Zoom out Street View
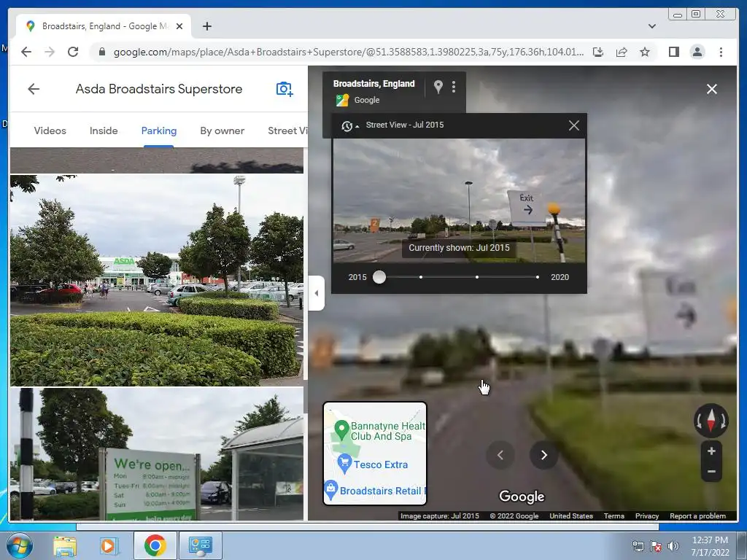This screenshot has height=560, width=747. (711, 472)
